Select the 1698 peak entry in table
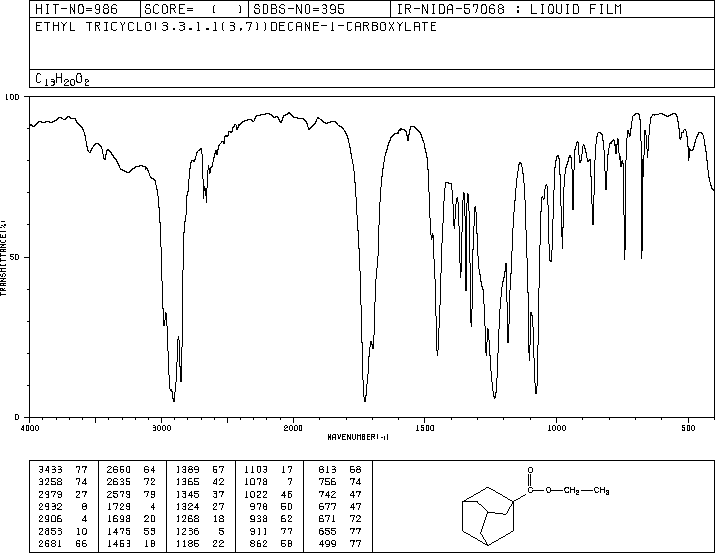This screenshot has width=715, height=553. [x=131, y=519]
